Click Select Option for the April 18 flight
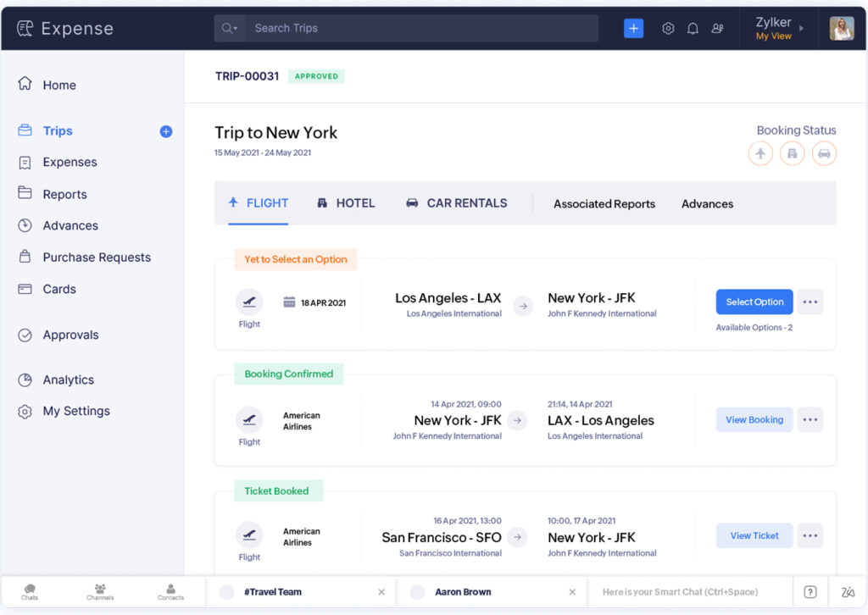Screen dimensions: 868x615 (x=754, y=302)
